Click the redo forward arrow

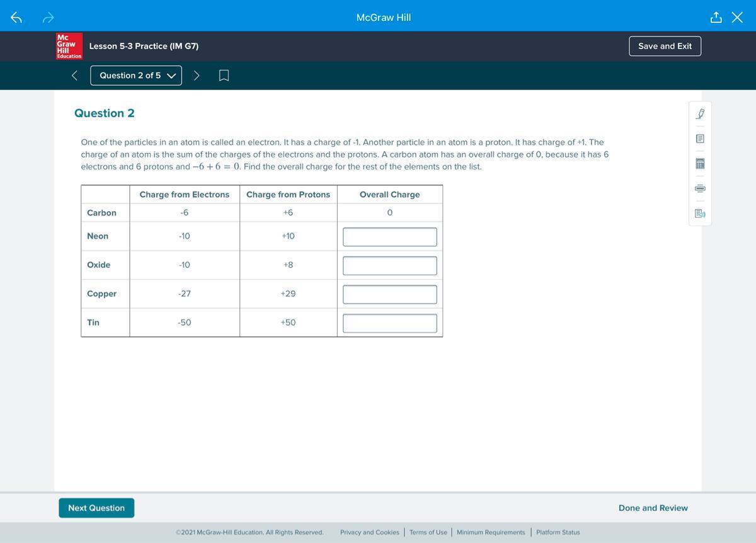coord(50,18)
